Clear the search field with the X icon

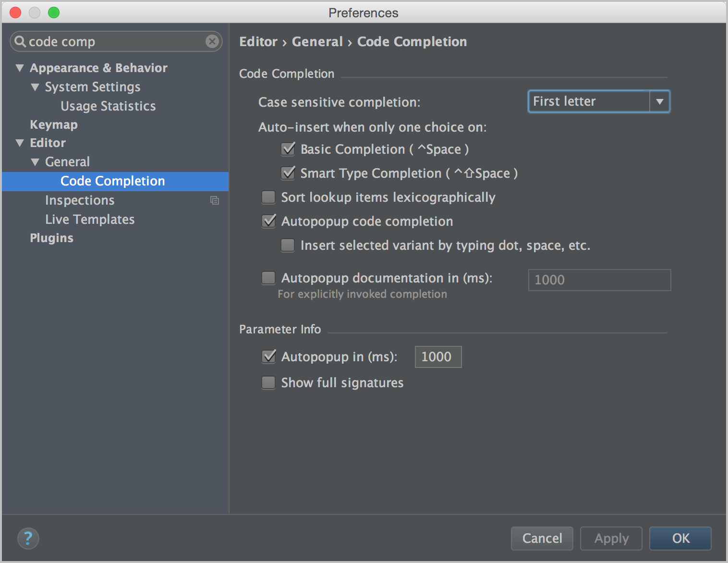212,42
